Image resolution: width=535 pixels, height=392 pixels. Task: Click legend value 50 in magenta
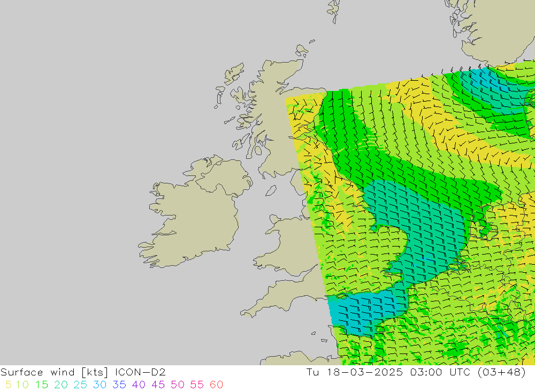[x=178, y=385]
